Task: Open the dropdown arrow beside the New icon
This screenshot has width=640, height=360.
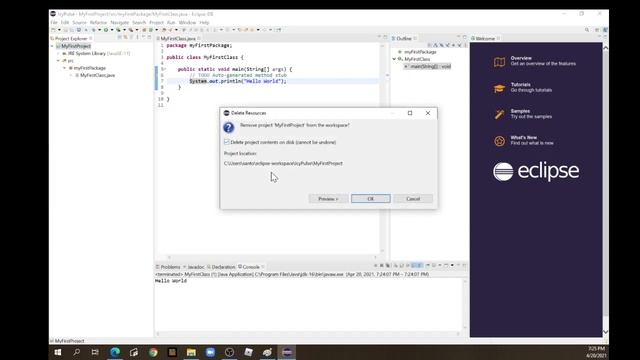Action: (x=59, y=30)
